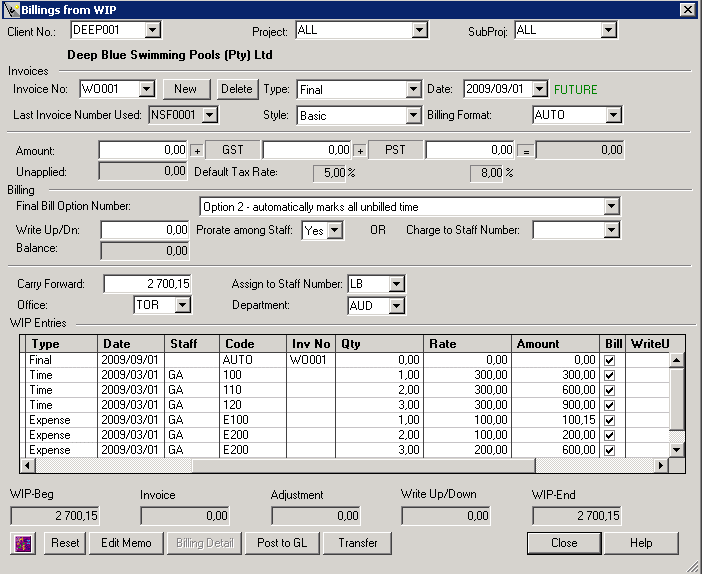702x574 pixels.
Task: Click WIP Entries scroll right arrow
Action: point(660,466)
